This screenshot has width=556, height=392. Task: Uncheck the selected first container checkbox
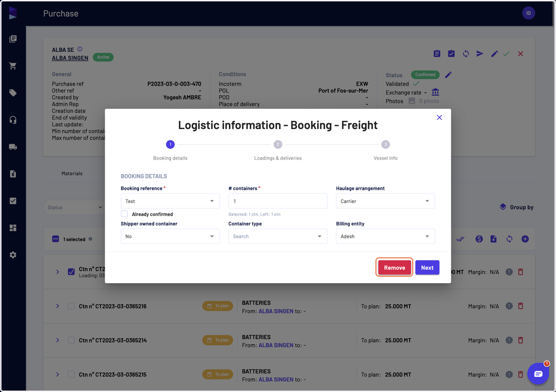pyautogui.click(x=71, y=272)
